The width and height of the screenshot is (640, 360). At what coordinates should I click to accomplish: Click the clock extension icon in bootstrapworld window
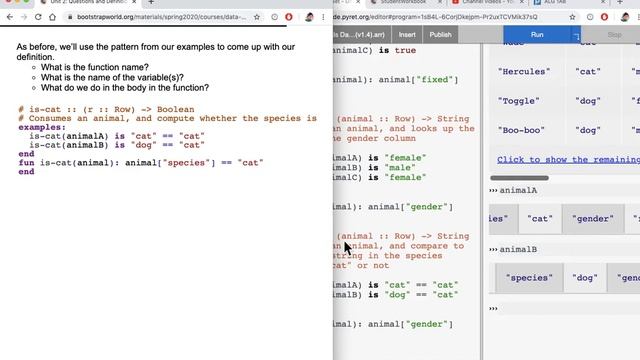coord(275,17)
